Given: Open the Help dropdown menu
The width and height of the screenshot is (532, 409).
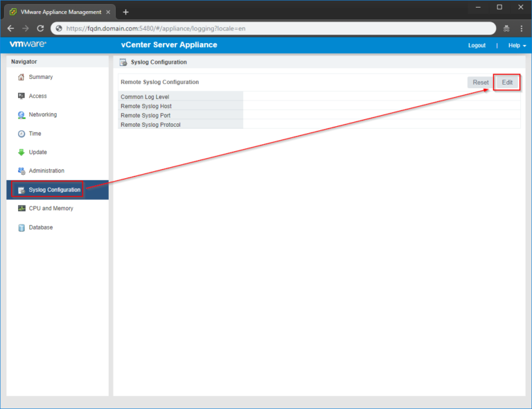Looking at the screenshot, I should coord(517,45).
